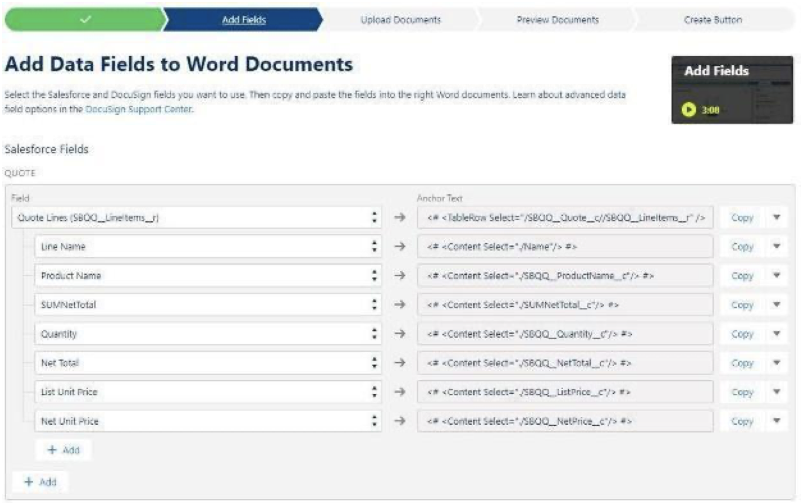Expand options arrow next to Net Total Copy
This screenshot has height=504, width=812.
coord(776,363)
